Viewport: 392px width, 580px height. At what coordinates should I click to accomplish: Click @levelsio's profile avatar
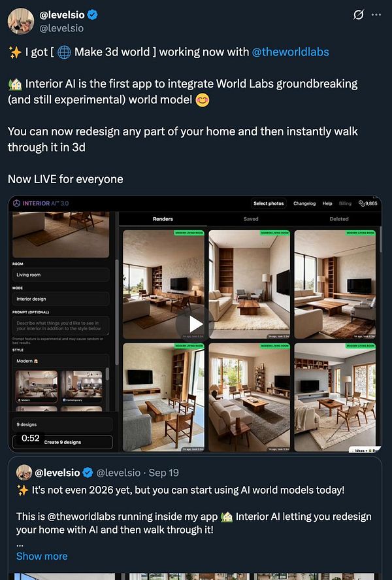22,22
